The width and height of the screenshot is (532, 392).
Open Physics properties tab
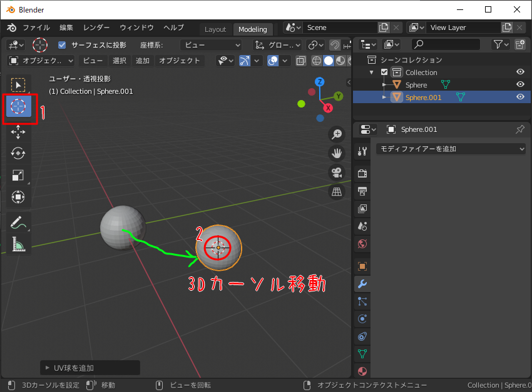362,319
